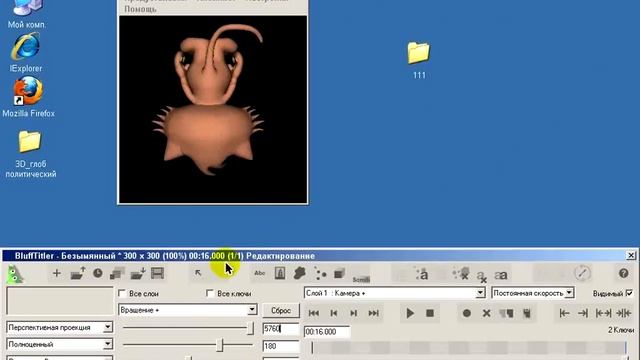Open the 'Перспективная проекция' dropdown

point(107,327)
